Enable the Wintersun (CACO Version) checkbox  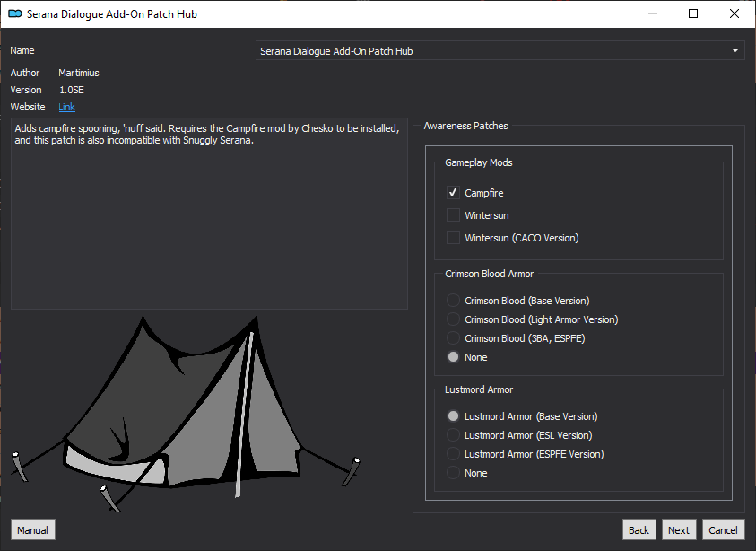click(453, 238)
